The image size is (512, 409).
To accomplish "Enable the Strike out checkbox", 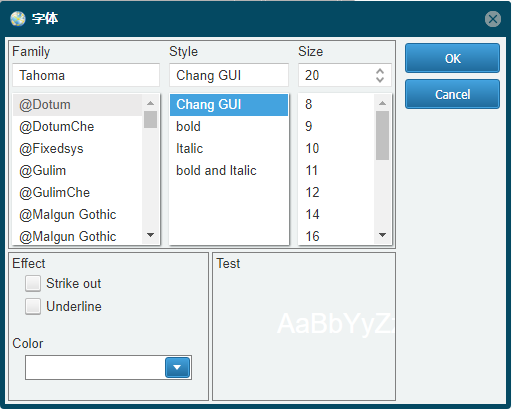I will point(33,283).
